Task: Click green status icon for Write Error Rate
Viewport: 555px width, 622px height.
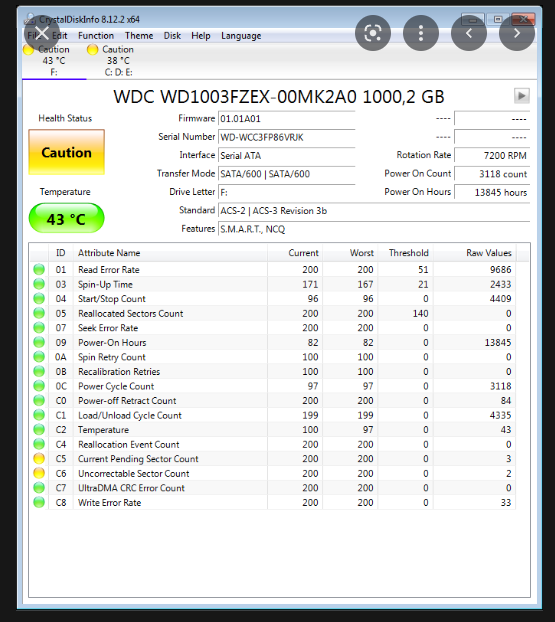Action: pos(39,502)
